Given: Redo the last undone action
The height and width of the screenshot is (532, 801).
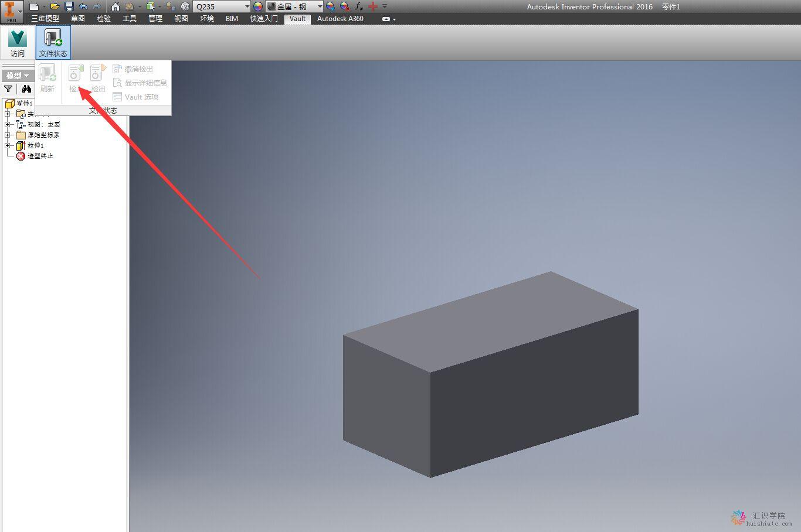Looking at the screenshot, I should pyautogui.click(x=97, y=6).
